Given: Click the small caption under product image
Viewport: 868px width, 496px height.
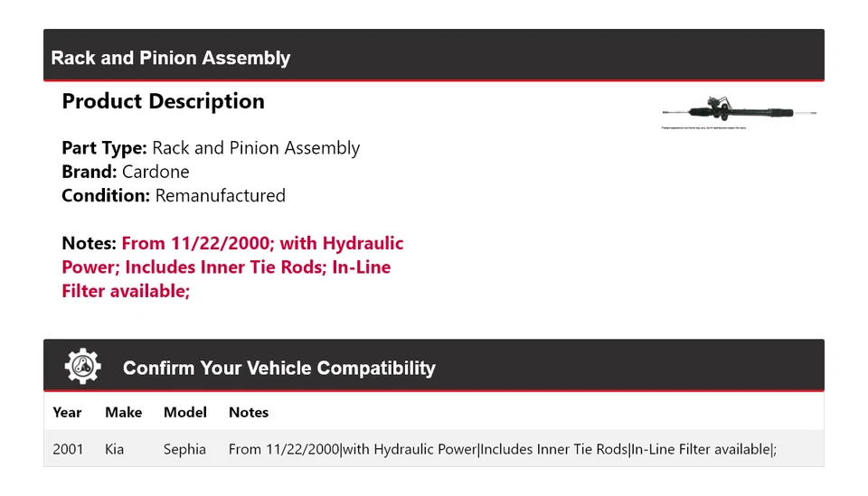Looking at the screenshot, I should [x=704, y=128].
